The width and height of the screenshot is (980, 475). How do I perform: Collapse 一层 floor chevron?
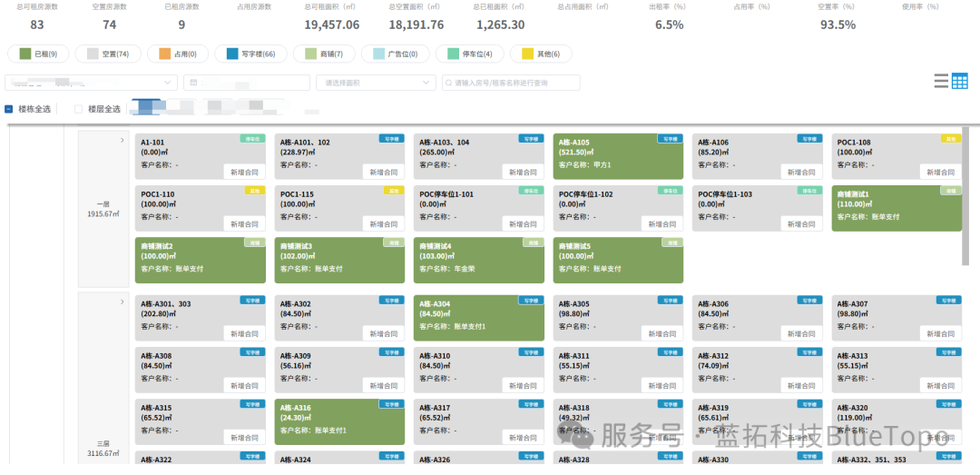[x=122, y=140]
